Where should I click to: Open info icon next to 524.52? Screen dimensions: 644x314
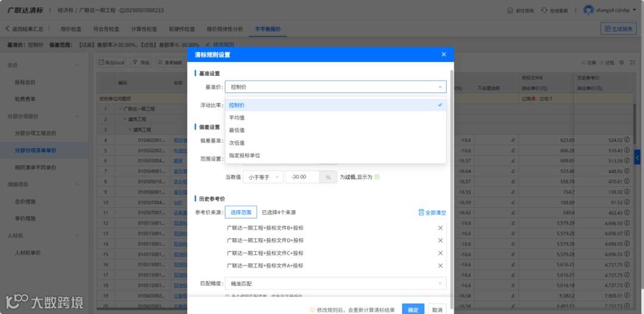coord(628,140)
